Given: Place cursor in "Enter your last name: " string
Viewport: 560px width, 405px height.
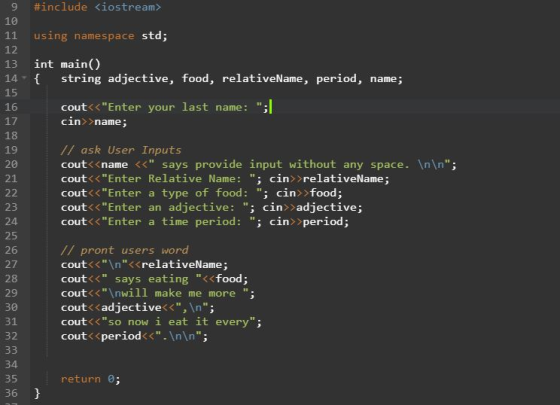Looking at the screenshot, I should 182,107.
